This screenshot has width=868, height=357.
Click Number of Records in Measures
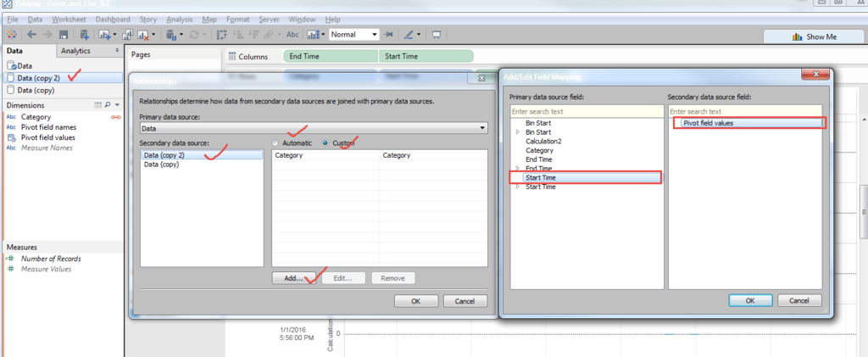tap(51, 259)
